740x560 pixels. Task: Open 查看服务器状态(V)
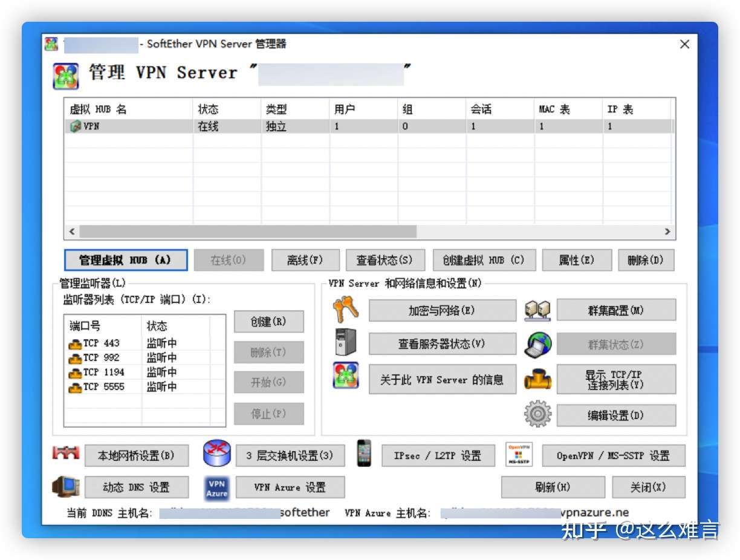click(443, 344)
